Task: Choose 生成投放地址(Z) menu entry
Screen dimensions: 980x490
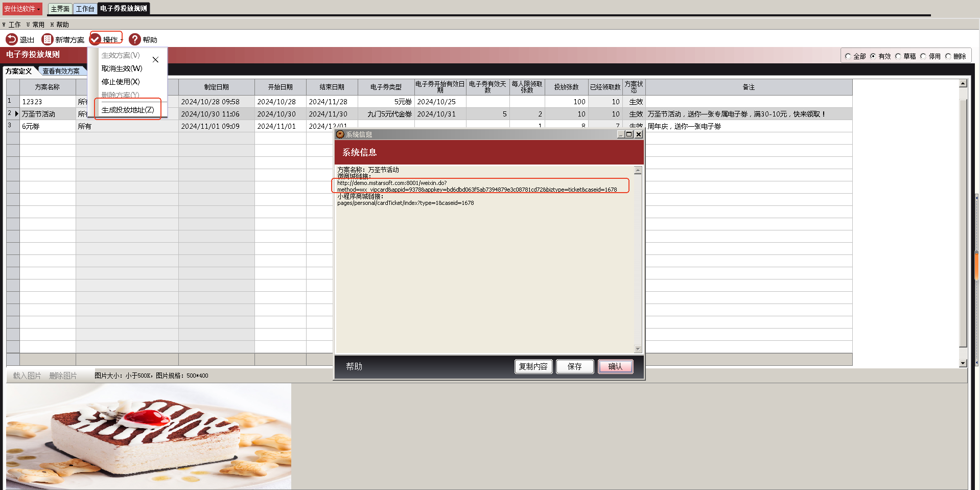Action: [x=128, y=110]
